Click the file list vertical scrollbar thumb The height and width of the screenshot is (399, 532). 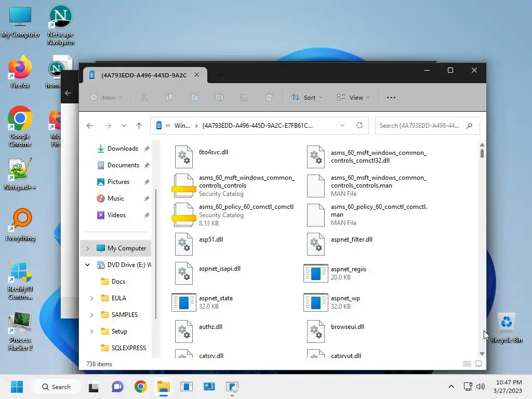(x=482, y=153)
